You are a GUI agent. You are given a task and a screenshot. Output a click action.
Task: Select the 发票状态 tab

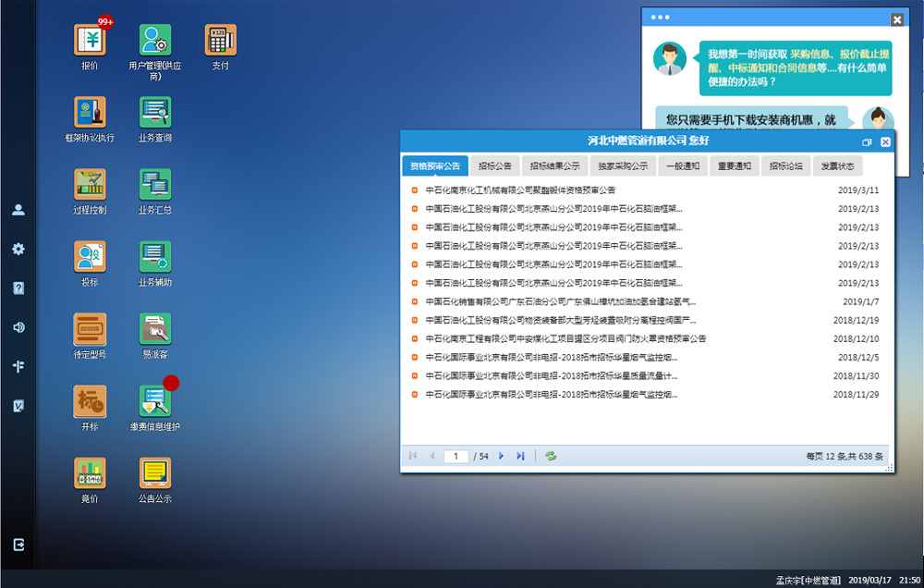click(837, 166)
